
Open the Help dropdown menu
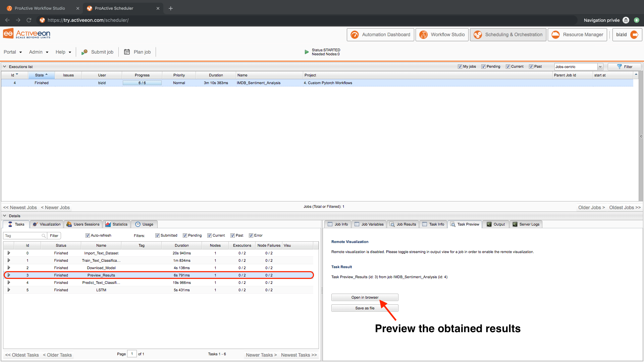tap(63, 52)
